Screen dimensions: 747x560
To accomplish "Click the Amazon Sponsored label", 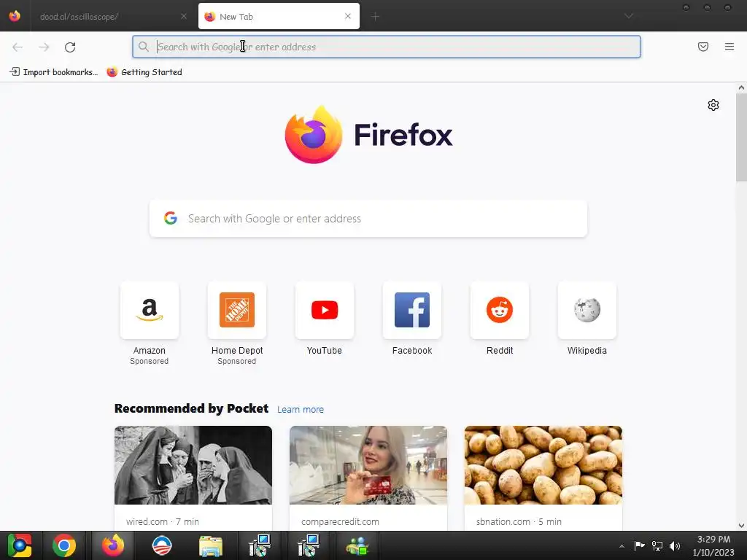I will pyautogui.click(x=149, y=362).
